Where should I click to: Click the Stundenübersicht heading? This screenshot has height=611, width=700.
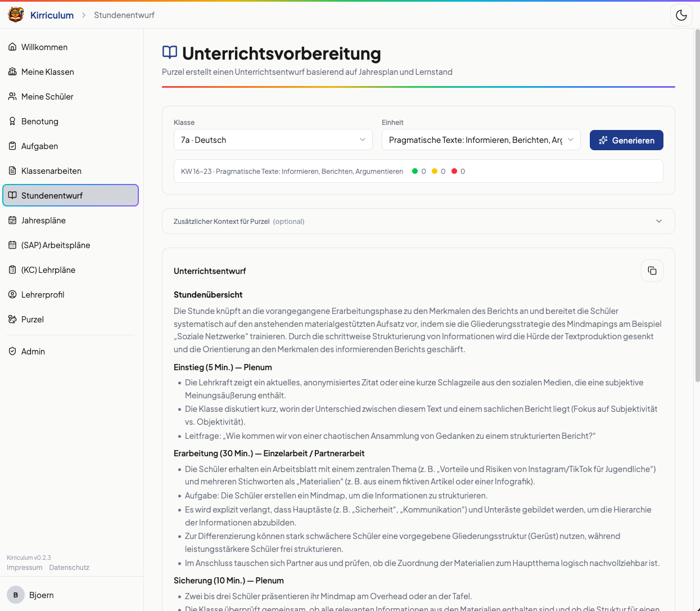pyautogui.click(x=208, y=294)
